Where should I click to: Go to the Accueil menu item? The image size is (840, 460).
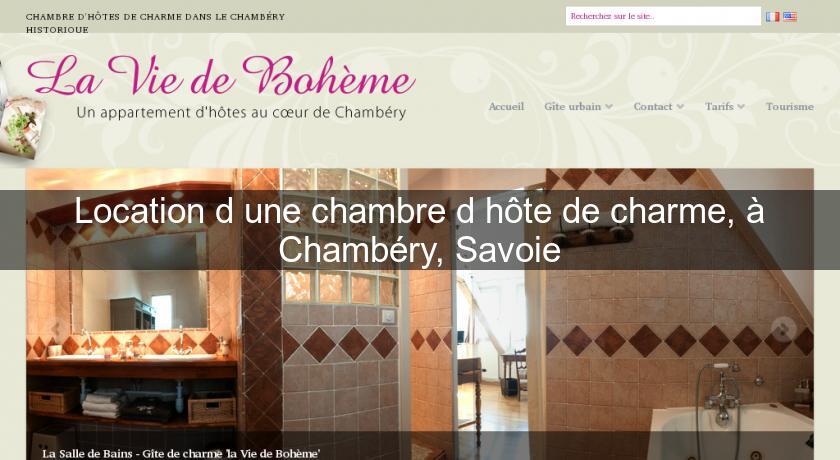(506, 107)
